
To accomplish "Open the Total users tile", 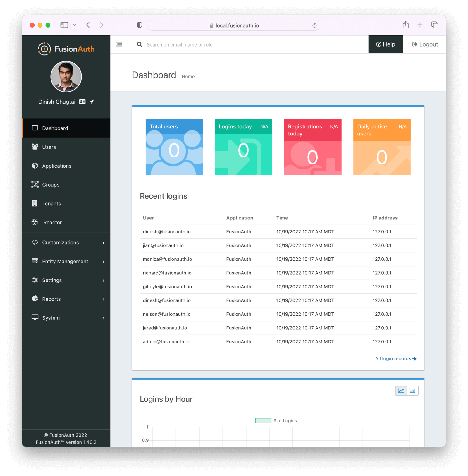I will click(174, 147).
